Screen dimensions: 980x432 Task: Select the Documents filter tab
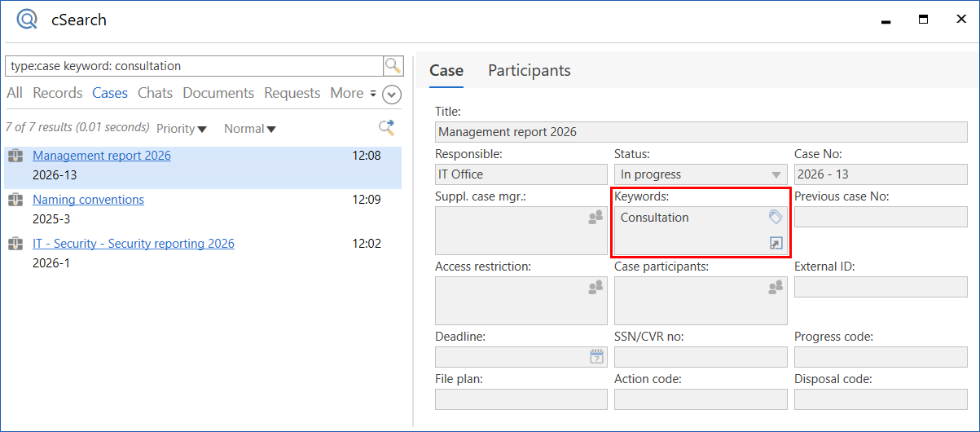click(x=218, y=93)
